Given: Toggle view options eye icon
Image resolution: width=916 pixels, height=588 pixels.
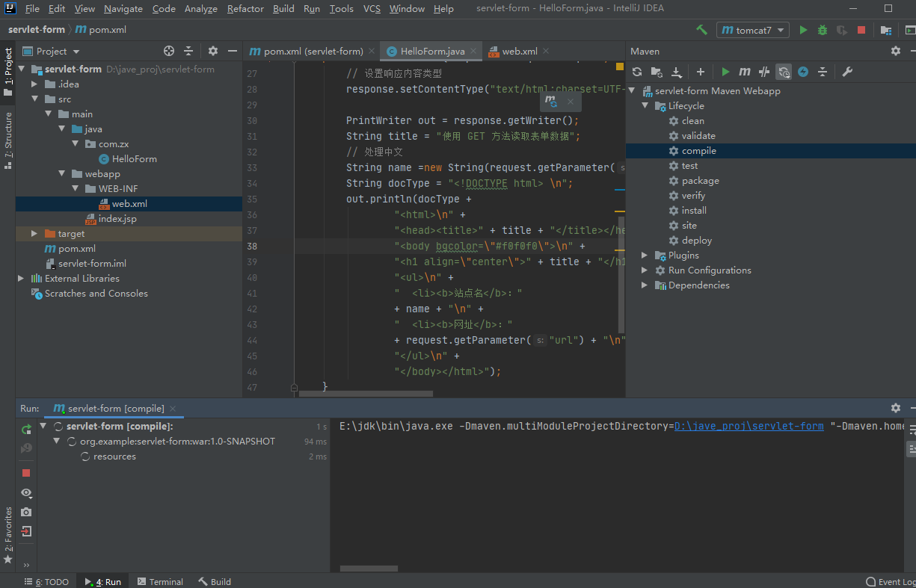Looking at the screenshot, I should pos(26,492).
